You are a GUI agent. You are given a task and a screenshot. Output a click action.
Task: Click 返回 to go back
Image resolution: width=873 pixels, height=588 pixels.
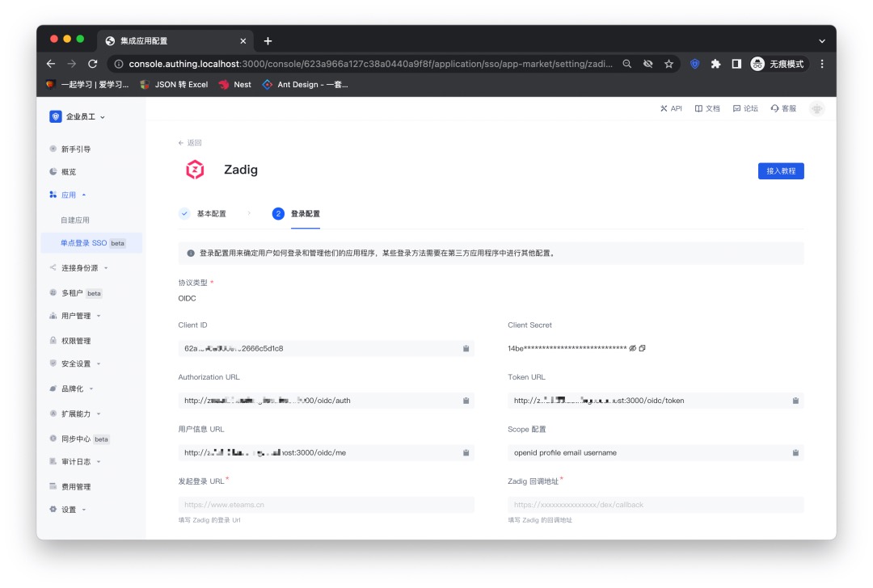190,143
